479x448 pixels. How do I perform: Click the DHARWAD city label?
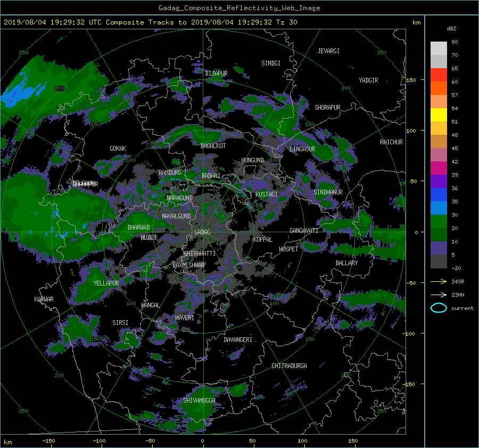[x=138, y=227]
